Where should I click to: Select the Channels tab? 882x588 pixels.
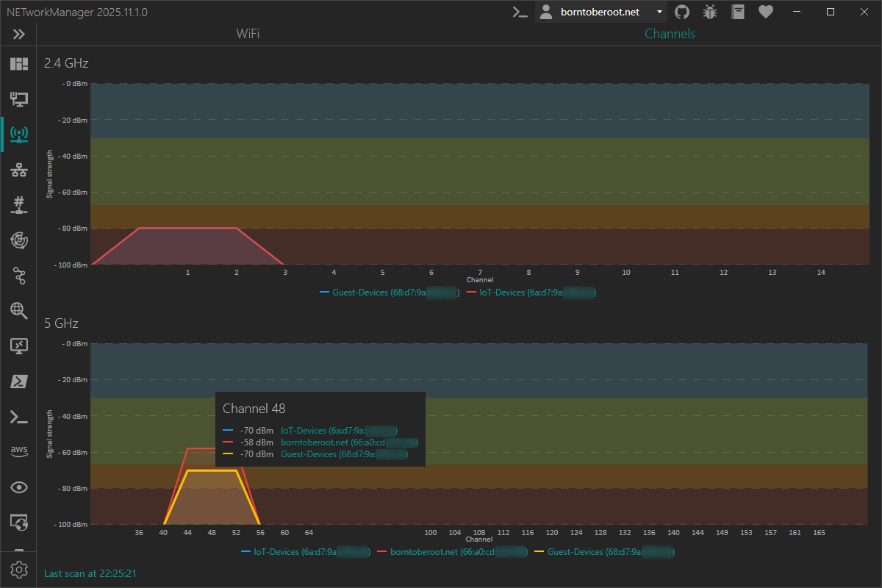(670, 34)
